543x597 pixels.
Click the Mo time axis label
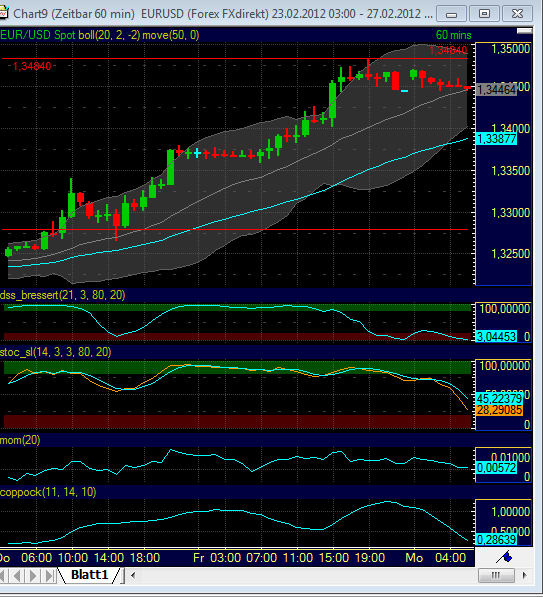point(414,558)
